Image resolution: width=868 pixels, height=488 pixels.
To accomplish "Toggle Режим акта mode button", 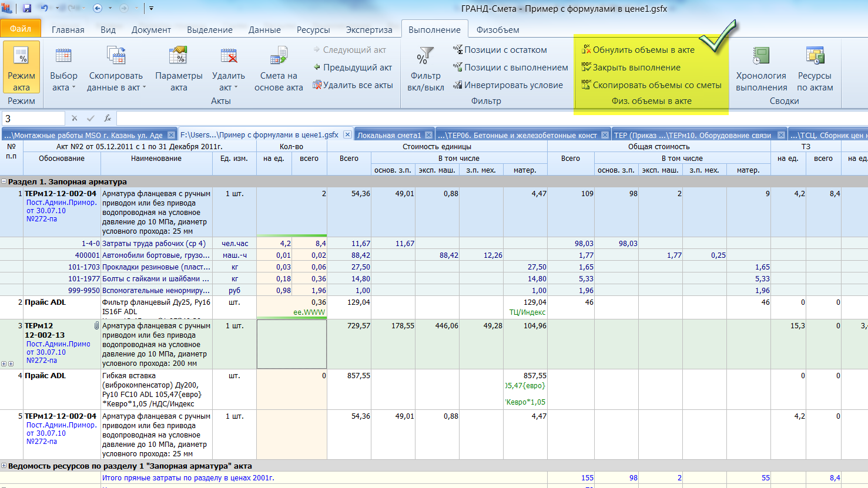I will pos(22,66).
